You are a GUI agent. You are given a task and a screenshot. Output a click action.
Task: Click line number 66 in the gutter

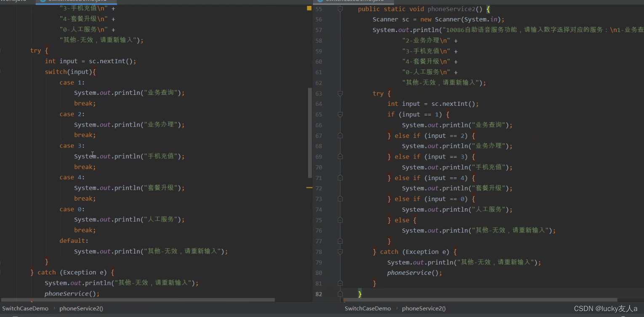[x=318, y=125]
